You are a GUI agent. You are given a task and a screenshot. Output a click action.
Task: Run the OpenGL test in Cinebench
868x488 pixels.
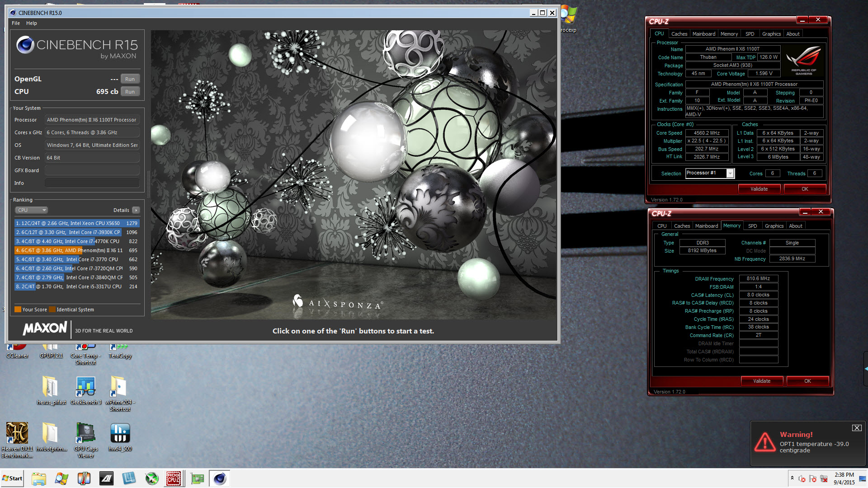(x=130, y=79)
